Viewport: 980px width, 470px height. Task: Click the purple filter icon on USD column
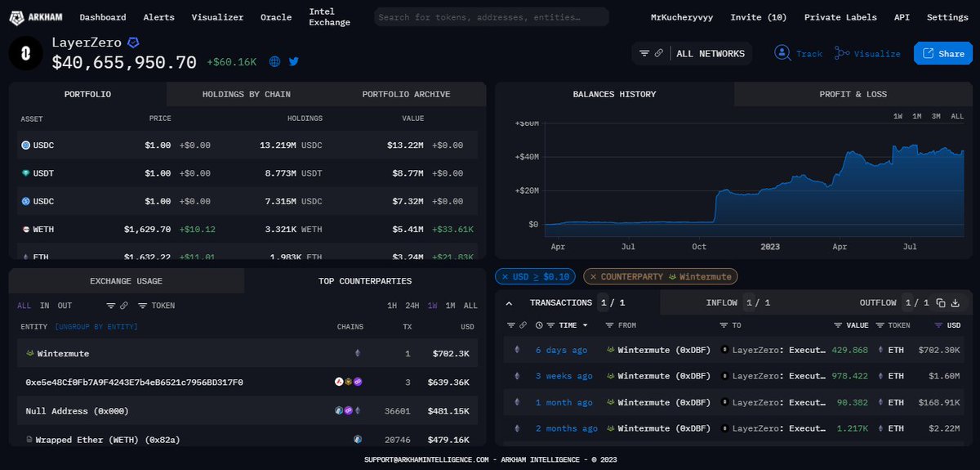pos(938,325)
